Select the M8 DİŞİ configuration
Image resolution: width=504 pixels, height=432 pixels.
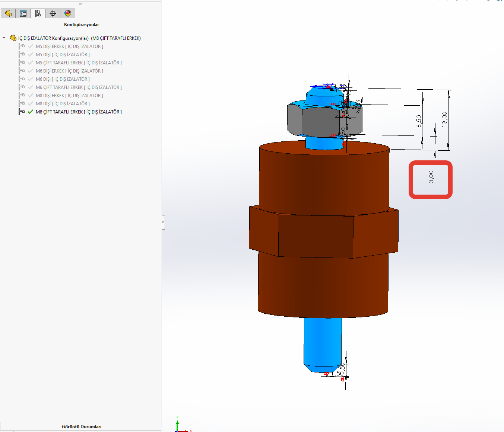63,103
